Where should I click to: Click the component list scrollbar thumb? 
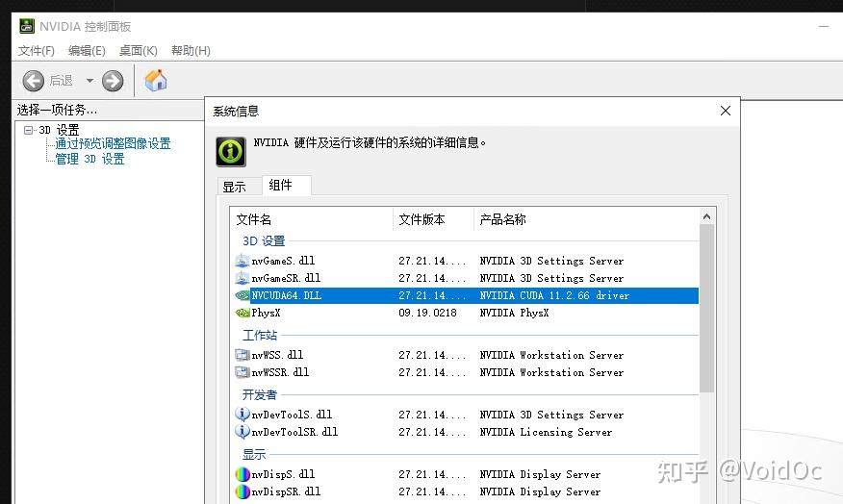tap(706, 309)
